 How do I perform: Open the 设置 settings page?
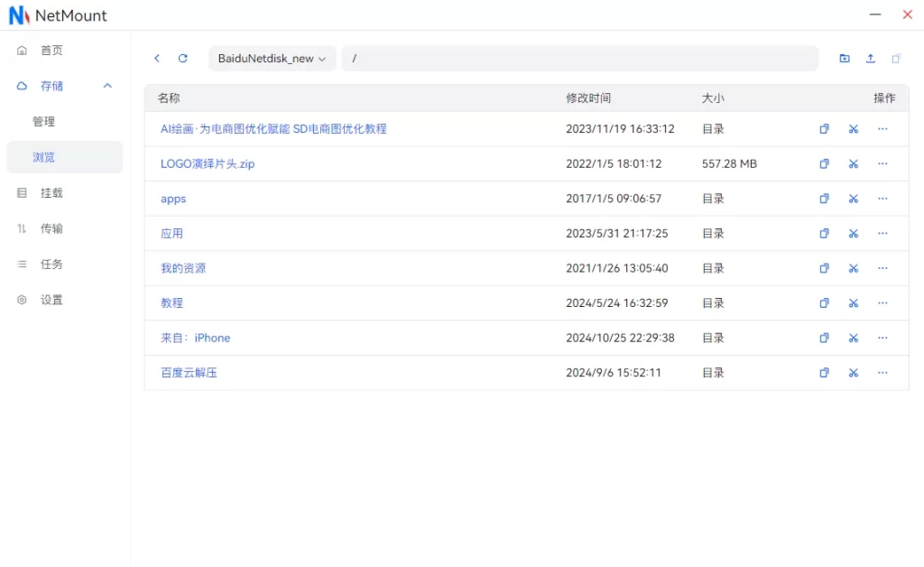[x=51, y=300]
